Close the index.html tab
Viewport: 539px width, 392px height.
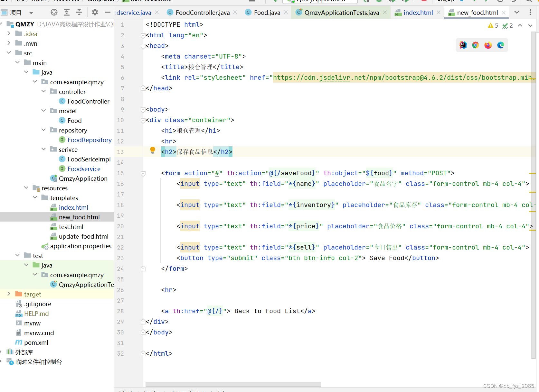439,12
